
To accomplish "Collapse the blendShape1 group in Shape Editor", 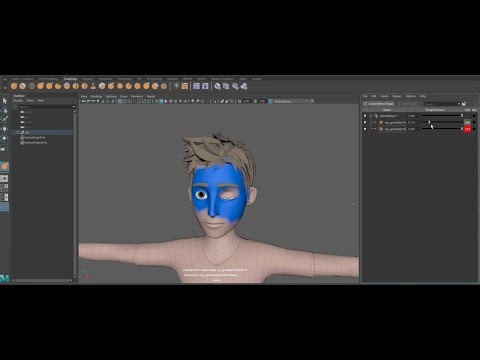I will click(371, 116).
